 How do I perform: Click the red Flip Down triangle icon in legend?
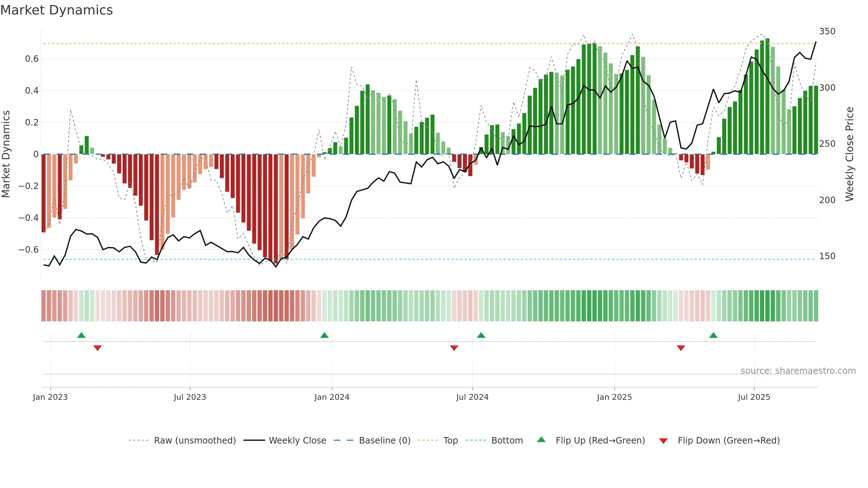point(663,441)
